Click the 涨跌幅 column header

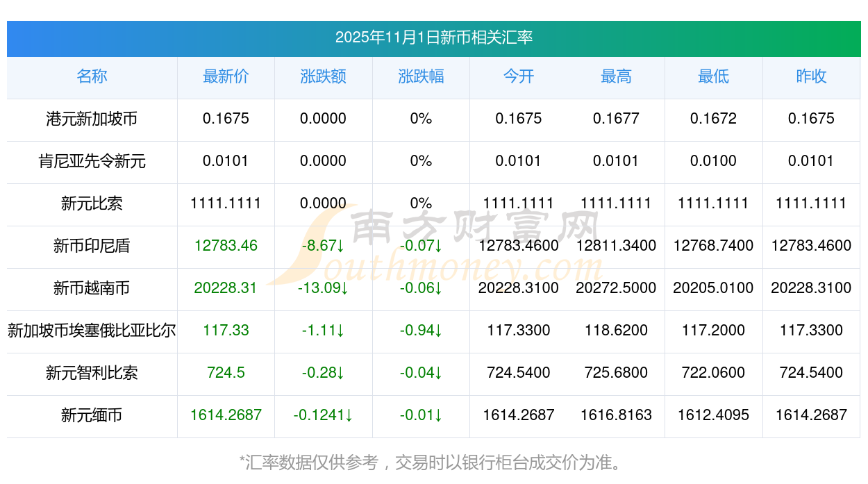420,77
